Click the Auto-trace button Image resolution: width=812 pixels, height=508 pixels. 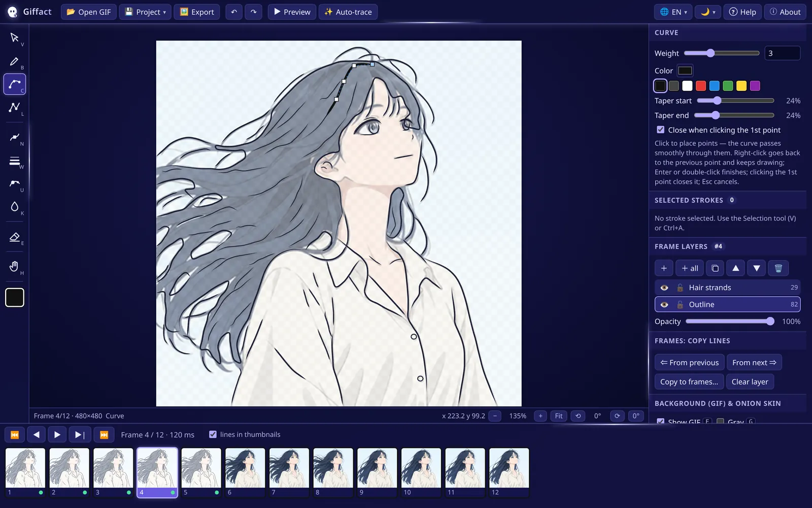(348, 12)
